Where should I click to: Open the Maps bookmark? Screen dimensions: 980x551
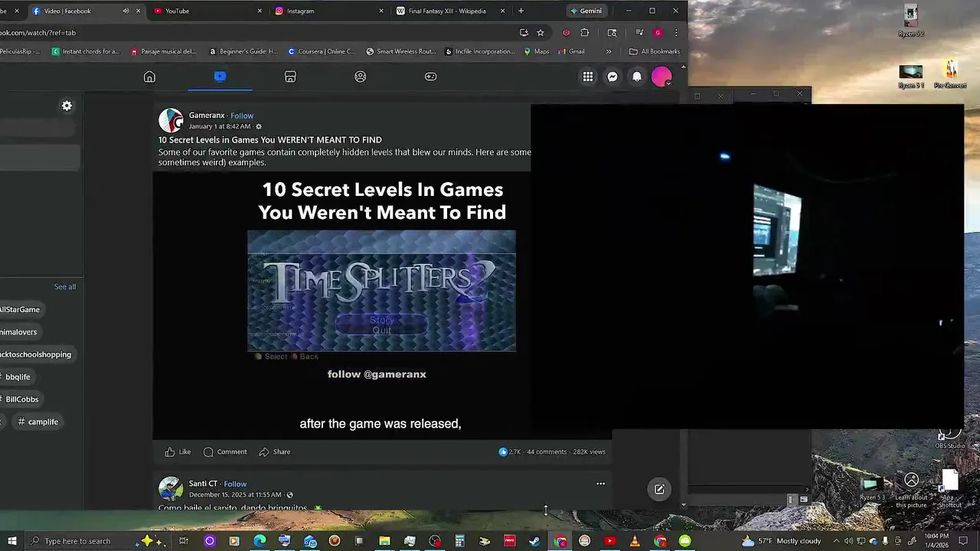537,51
